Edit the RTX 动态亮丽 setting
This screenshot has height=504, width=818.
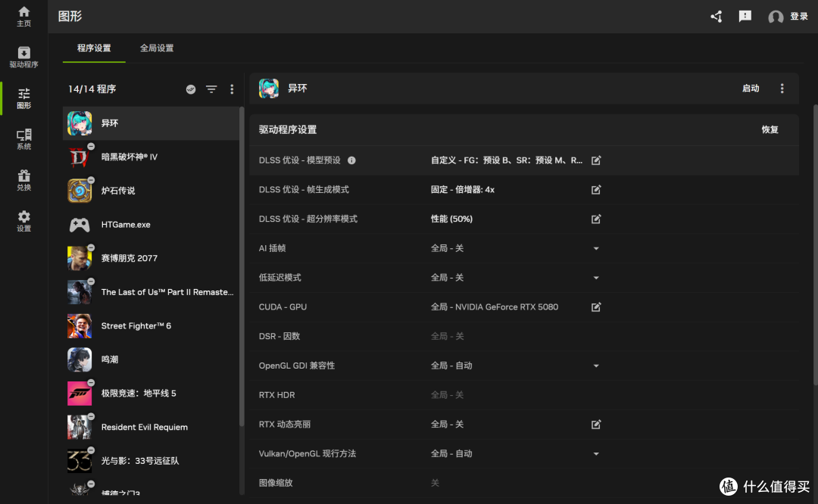pos(596,425)
